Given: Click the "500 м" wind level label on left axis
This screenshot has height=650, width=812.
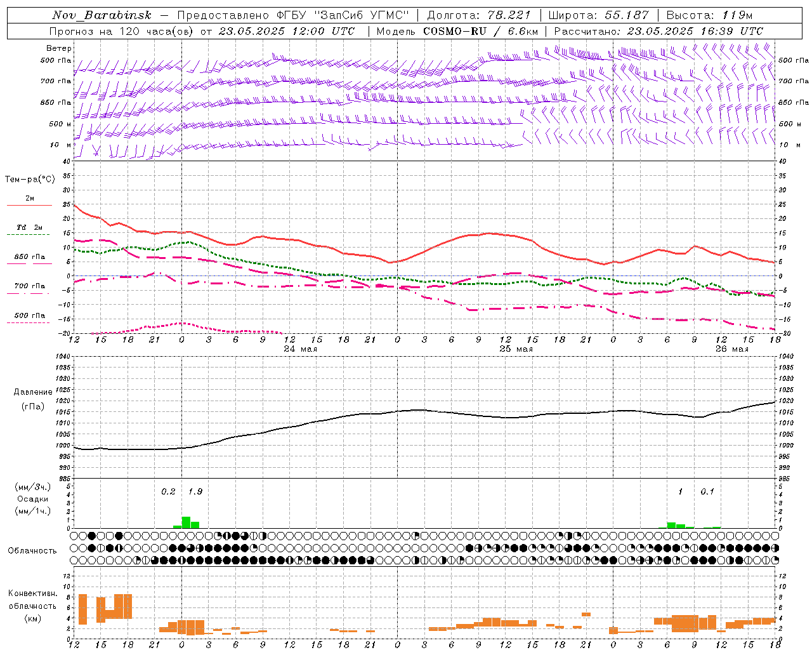Looking at the screenshot, I should pos(60,124).
